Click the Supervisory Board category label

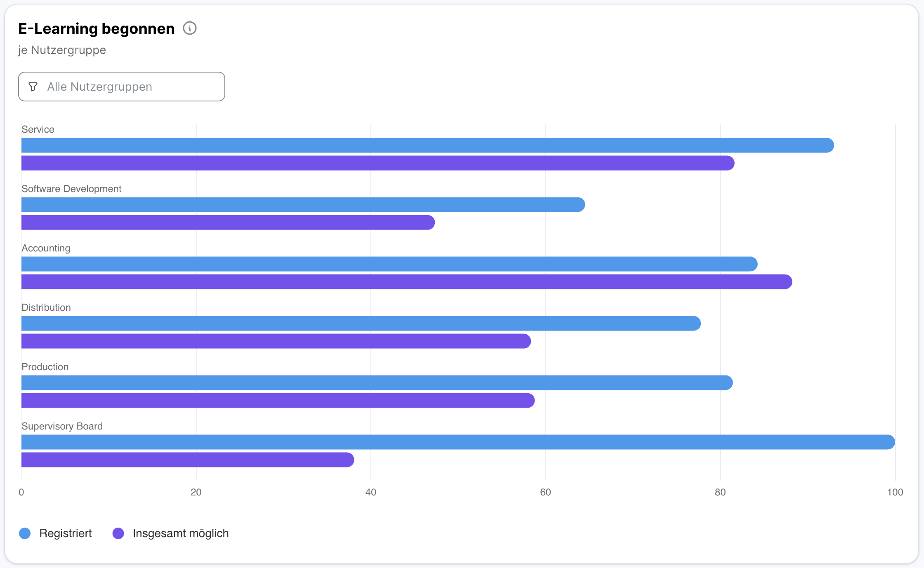[62, 426]
